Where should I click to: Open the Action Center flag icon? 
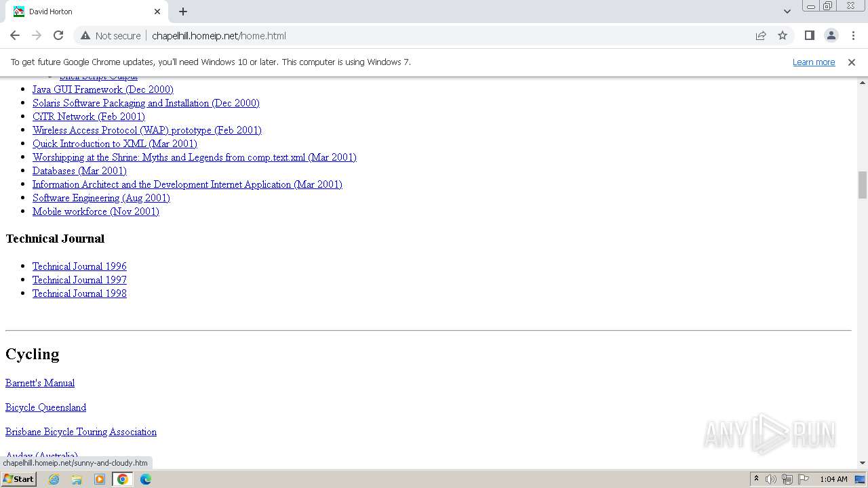point(804,479)
